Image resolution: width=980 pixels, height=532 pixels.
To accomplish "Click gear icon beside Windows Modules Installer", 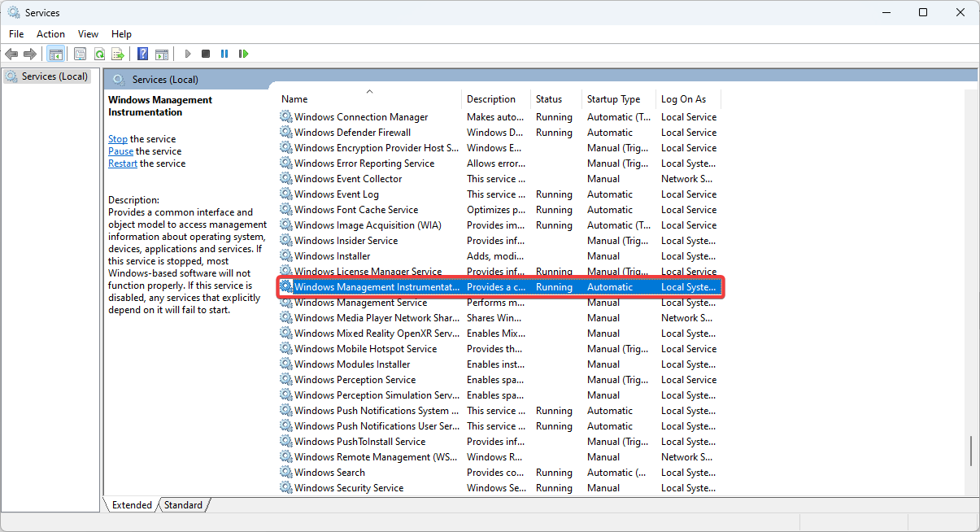I will point(286,364).
